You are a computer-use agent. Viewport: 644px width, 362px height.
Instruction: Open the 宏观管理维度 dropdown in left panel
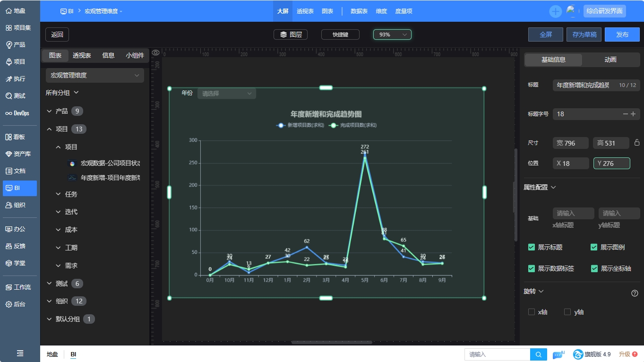pyautogui.click(x=95, y=75)
